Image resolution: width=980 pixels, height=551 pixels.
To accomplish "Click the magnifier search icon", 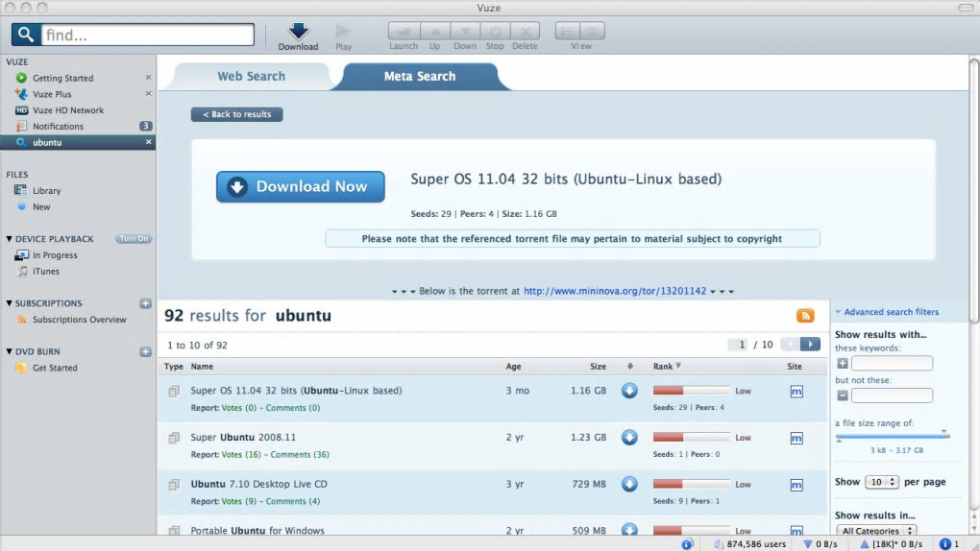I will (26, 35).
